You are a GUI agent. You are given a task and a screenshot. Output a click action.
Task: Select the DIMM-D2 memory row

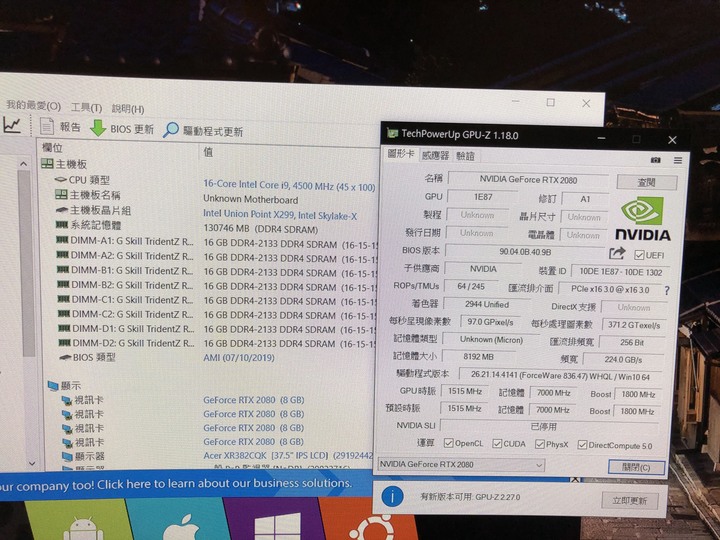point(128,343)
